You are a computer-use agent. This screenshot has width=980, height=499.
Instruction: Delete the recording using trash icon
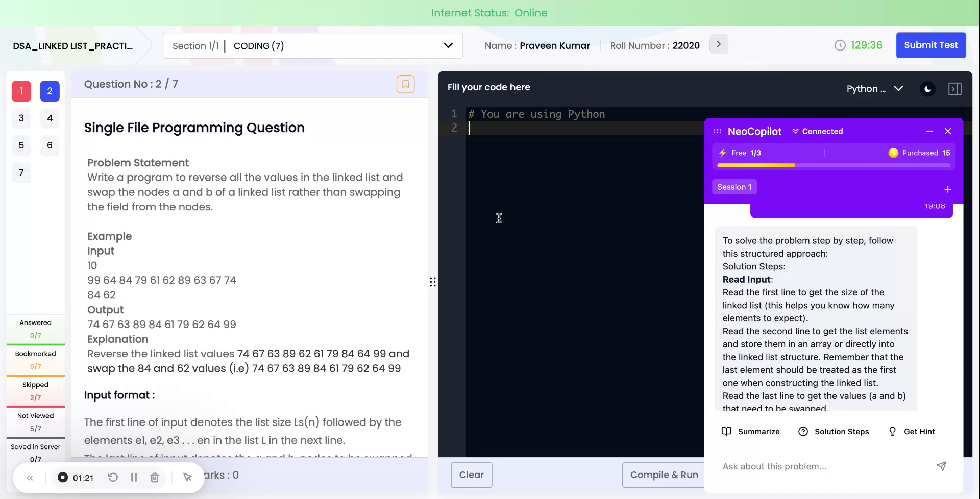coord(155,477)
